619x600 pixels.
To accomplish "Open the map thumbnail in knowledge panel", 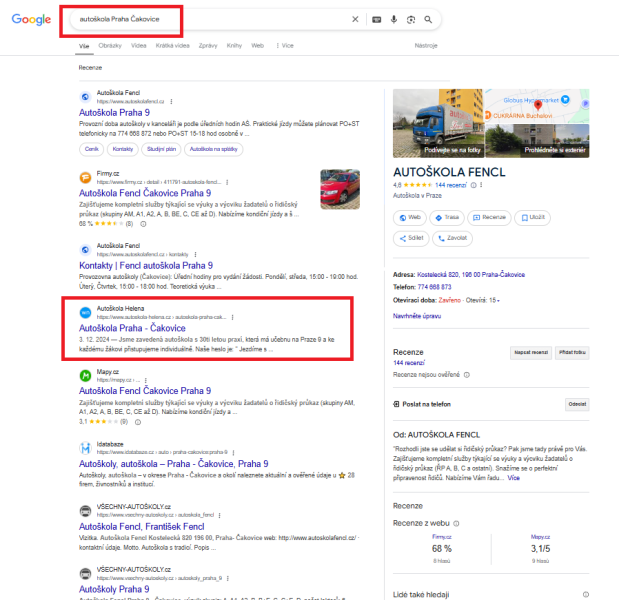I will point(537,106).
